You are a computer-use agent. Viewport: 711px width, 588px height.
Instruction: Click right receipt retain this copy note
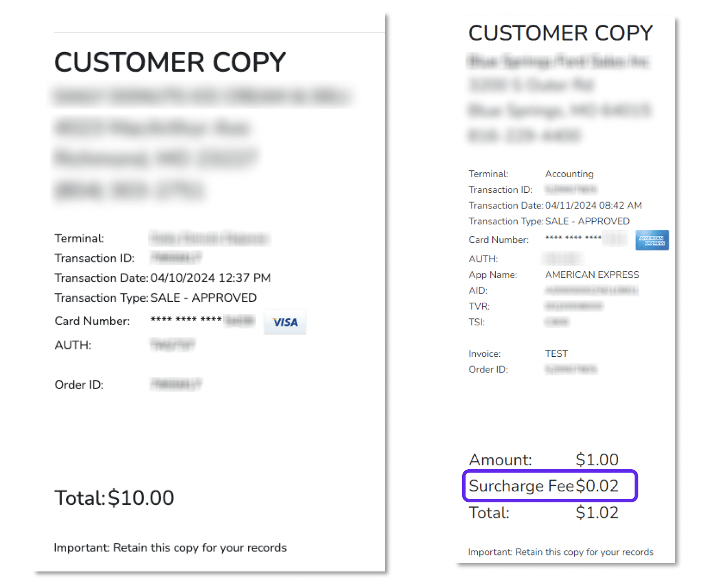tap(561, 552)
